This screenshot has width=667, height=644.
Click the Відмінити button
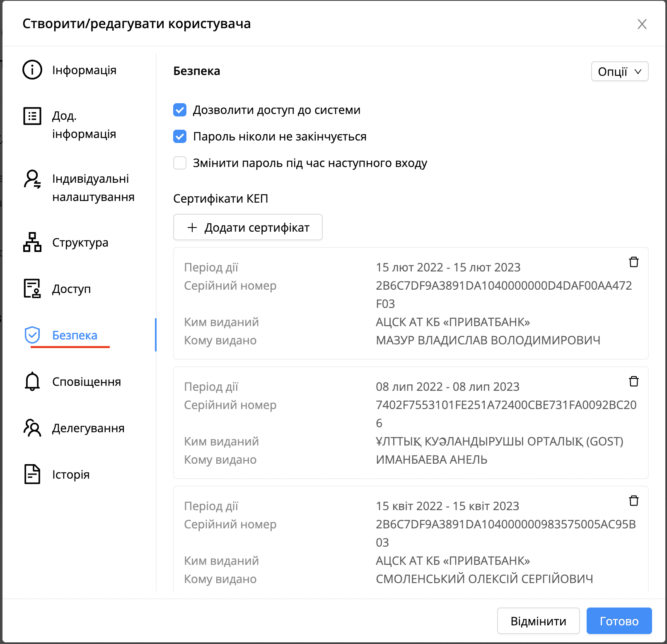tap(538, 621)
